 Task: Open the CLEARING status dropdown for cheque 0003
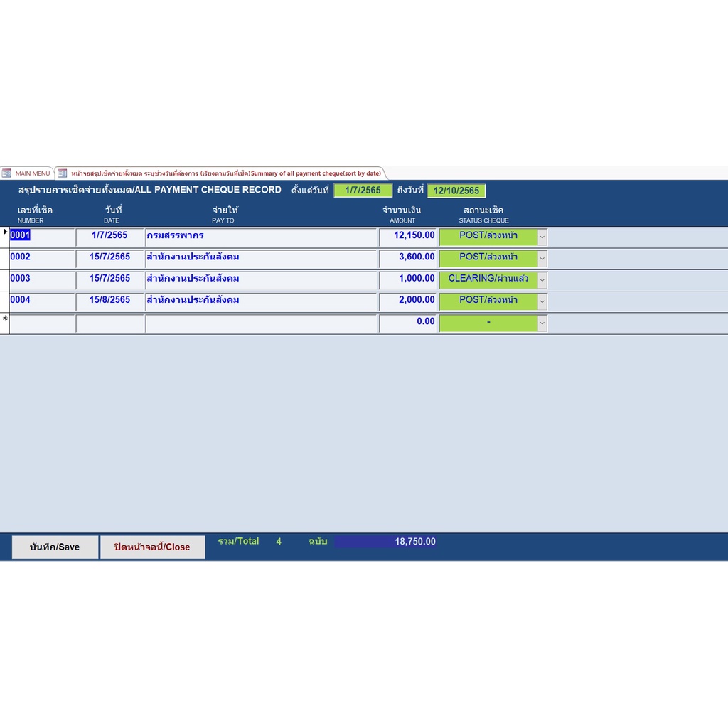tap(542, 279)
